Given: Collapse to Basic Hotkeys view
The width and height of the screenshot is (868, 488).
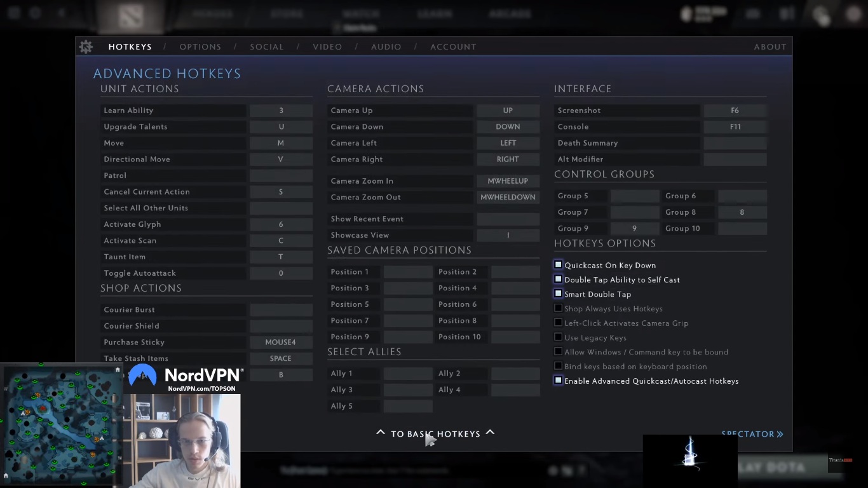Looking at the screenshot, I should (x=435, y=434).
